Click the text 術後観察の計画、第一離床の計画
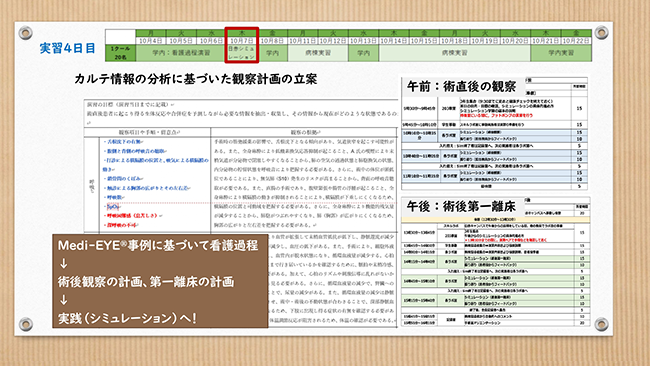The image size is (650, 366). click(x=146, y=282)
